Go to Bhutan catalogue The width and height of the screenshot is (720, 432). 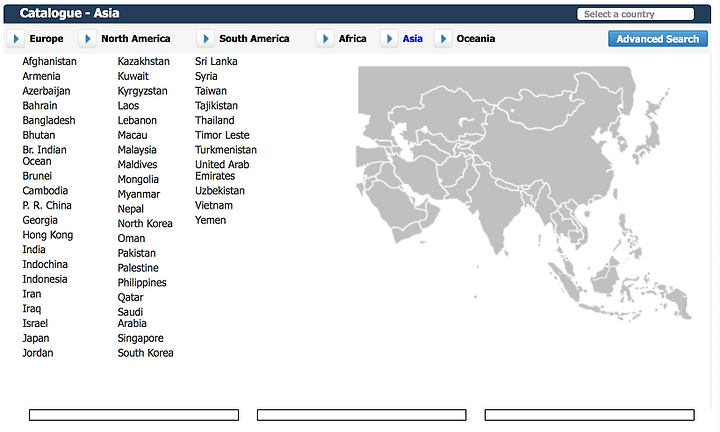(x=39, y=135)
